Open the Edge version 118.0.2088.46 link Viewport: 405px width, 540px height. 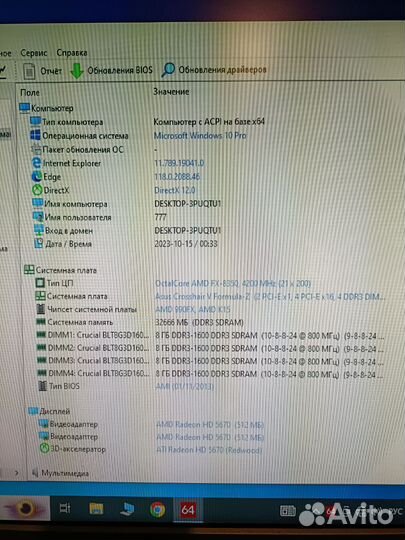coord(177,176)
